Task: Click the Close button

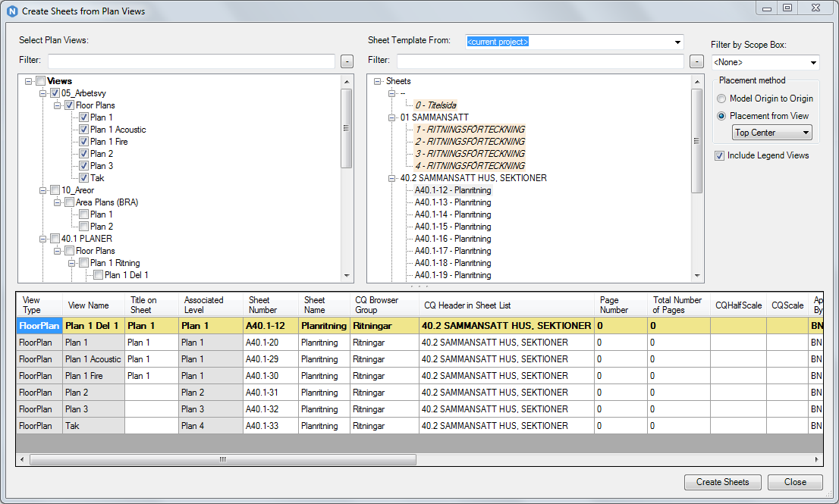Action: pos(794,482)
